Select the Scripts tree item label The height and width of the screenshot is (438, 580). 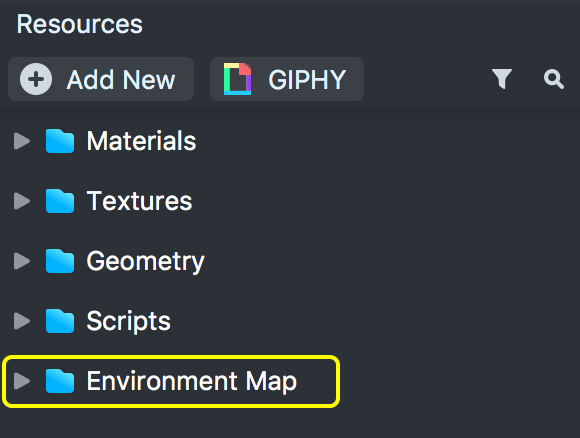[x=129, y=321]
